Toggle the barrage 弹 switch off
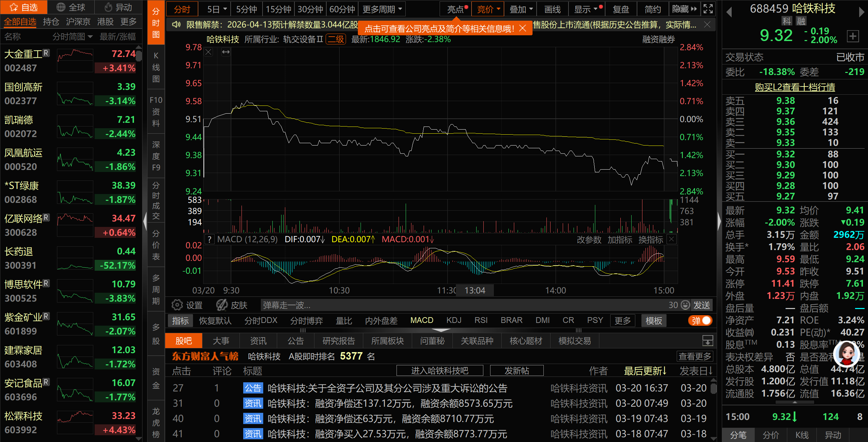868x442 pixels. (700, 321)
